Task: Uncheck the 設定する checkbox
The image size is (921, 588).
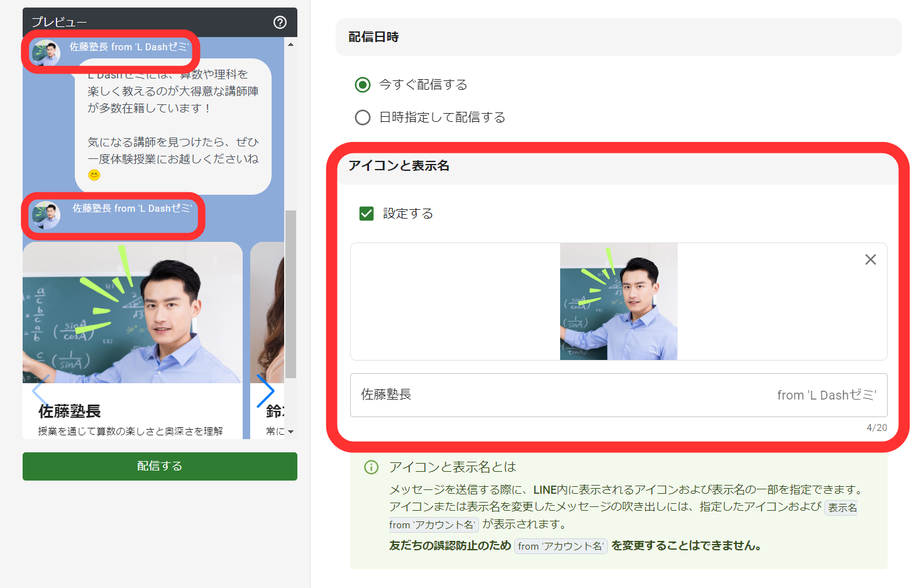Action: [x=366, y=214]
